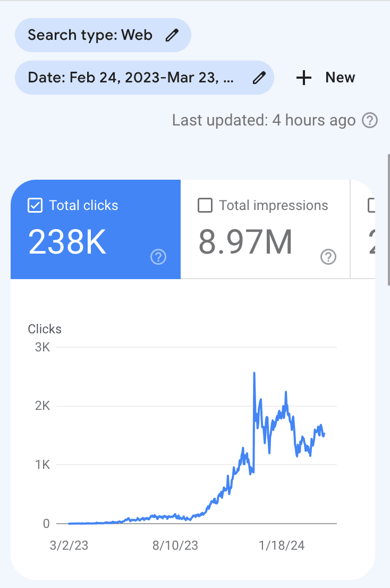This screenshot has height=588, width=390.
Task: Click the plus icon beside New
Action: click(303, 78)
